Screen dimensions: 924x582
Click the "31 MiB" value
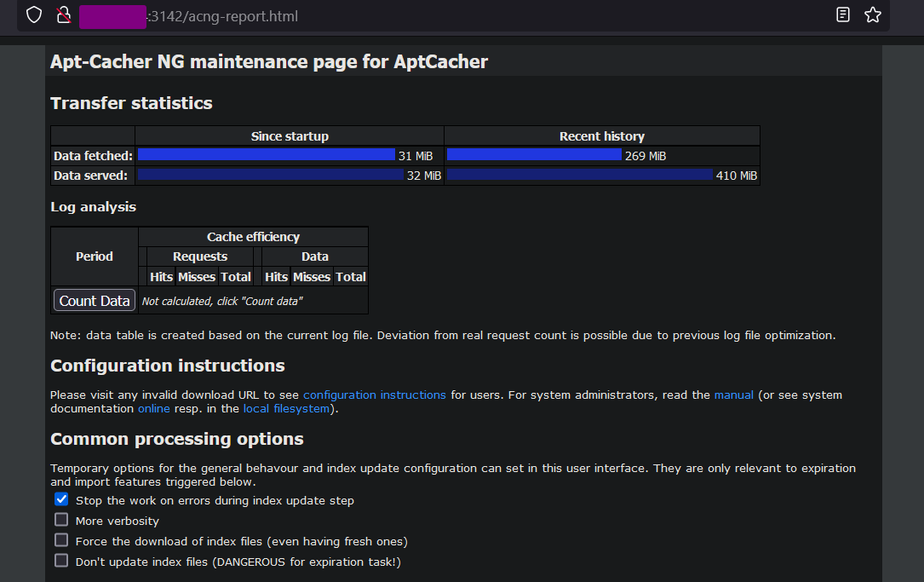click(x=416, y=156)
